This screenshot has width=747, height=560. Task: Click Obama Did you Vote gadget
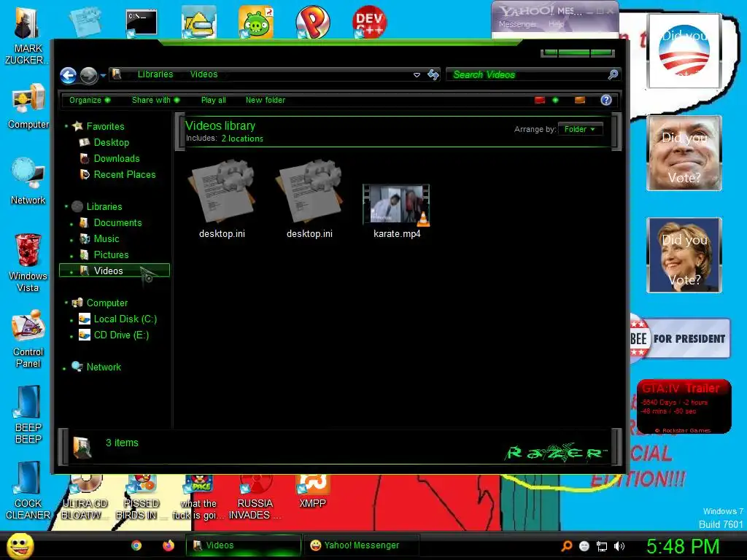684,51
